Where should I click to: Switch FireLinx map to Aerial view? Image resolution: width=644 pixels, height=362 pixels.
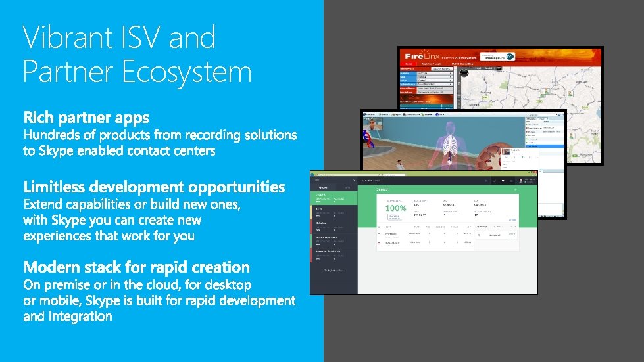[x=488, y=68]
